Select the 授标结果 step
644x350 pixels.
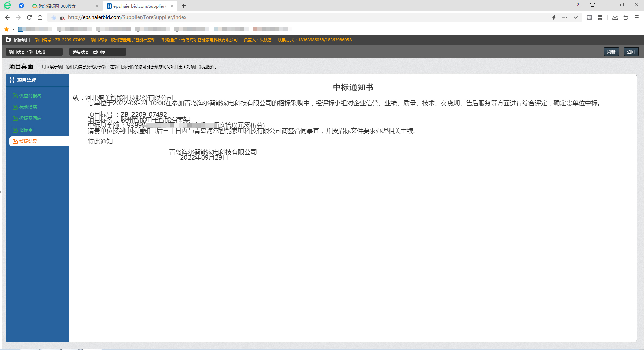[39, 141]
